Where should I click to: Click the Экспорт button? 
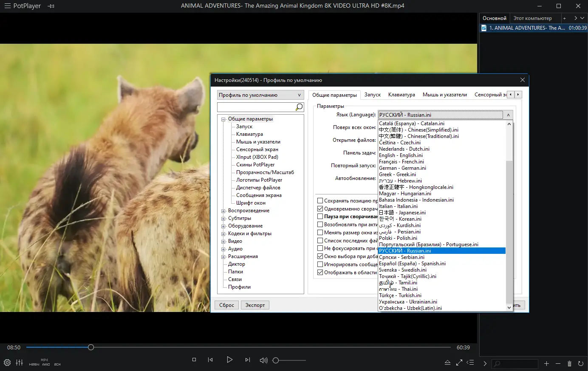tap(255, 305)
